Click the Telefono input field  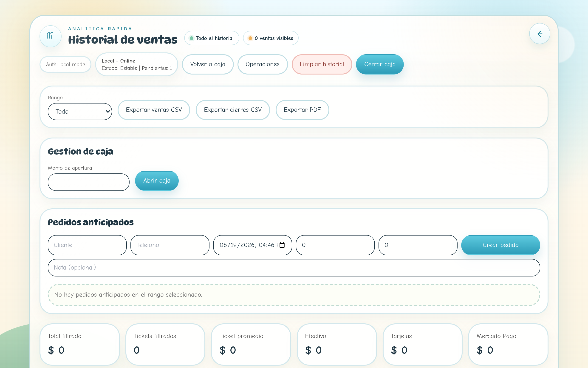click(x=170, y=245)
